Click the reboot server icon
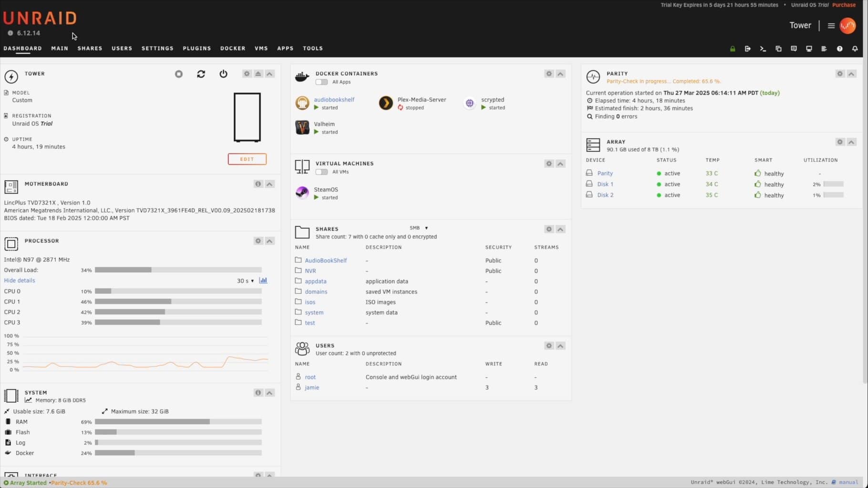 [201, 74]
